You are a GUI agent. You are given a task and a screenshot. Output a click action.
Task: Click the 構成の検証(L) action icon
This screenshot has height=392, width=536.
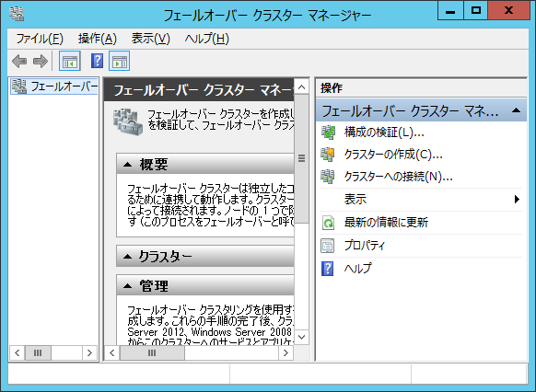pyautogui.click(x=328, y=133)
